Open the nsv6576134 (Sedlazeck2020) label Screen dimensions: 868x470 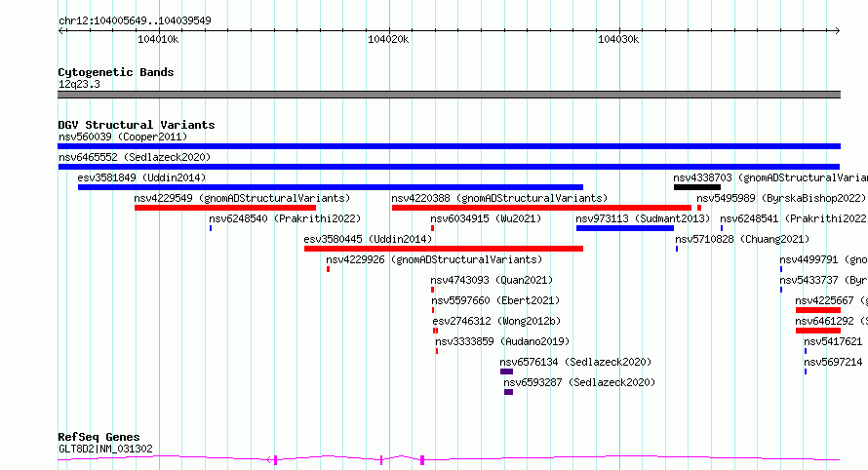tap(575, 362)
